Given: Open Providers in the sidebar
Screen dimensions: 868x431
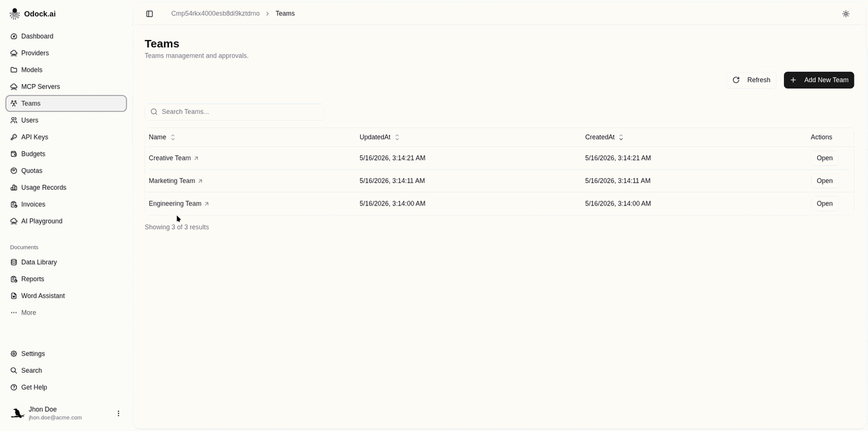Looking at the screenshot, I should pos(66,53).
